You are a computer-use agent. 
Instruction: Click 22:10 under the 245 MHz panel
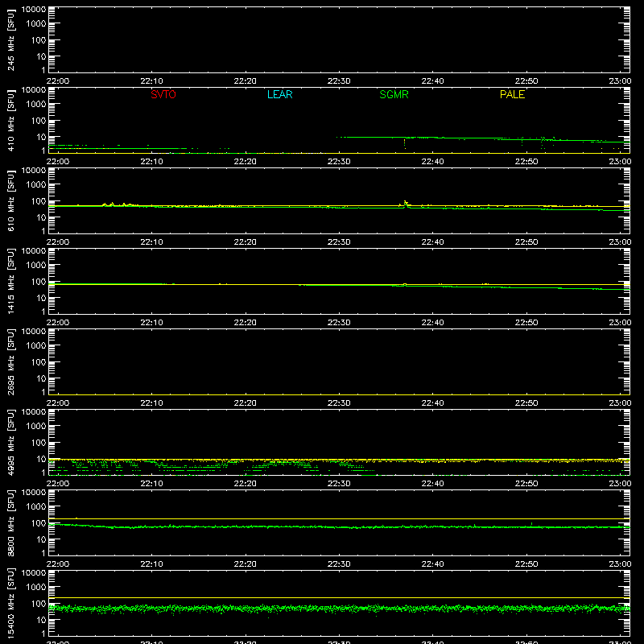tap(151, 81)
